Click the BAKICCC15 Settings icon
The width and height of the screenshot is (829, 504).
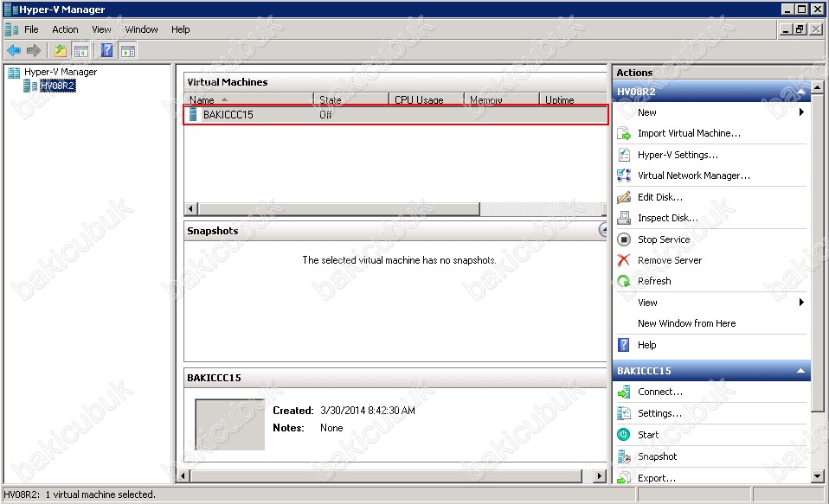pyautogui.click(x=624, y=413)
